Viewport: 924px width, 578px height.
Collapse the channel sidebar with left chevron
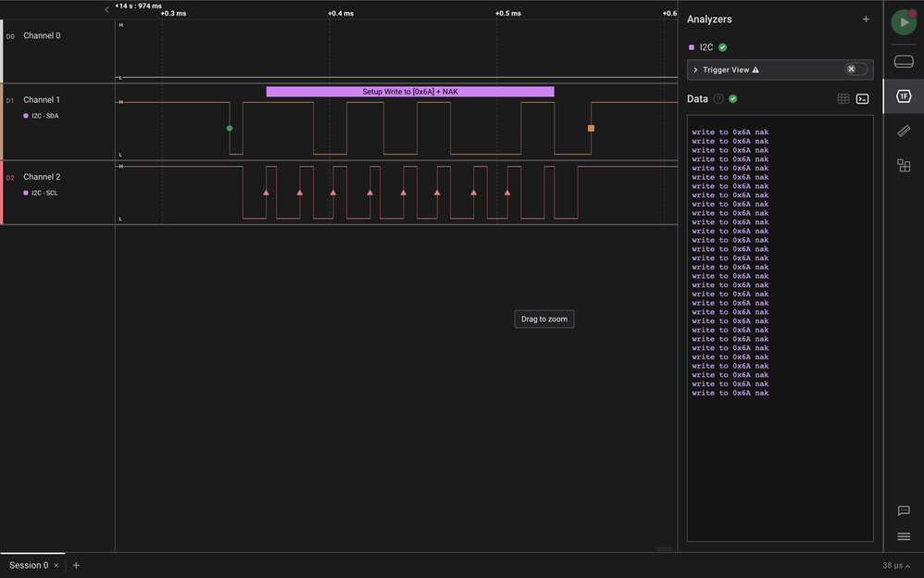pos(106,9)
